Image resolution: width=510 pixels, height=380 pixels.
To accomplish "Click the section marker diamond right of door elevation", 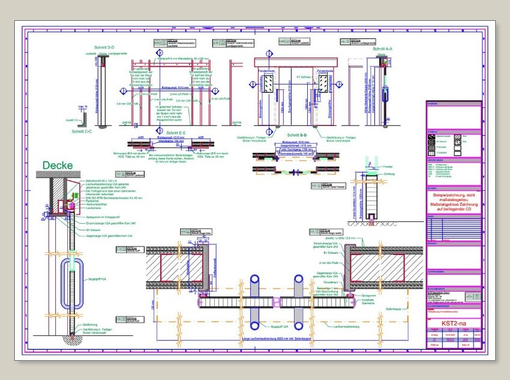I will [339, 85].
